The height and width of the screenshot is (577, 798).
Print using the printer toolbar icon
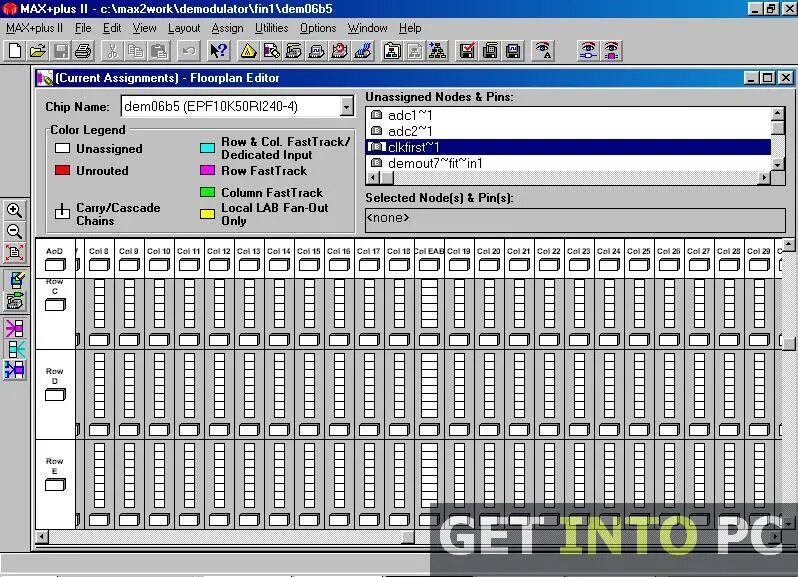[x=83, y=51]
